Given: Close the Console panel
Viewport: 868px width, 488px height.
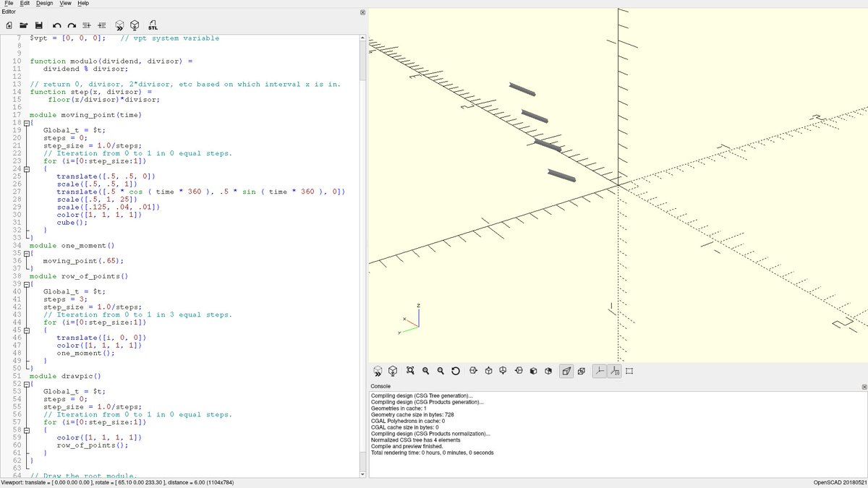Looking at the screenshot, I should [x=864, y=387].
